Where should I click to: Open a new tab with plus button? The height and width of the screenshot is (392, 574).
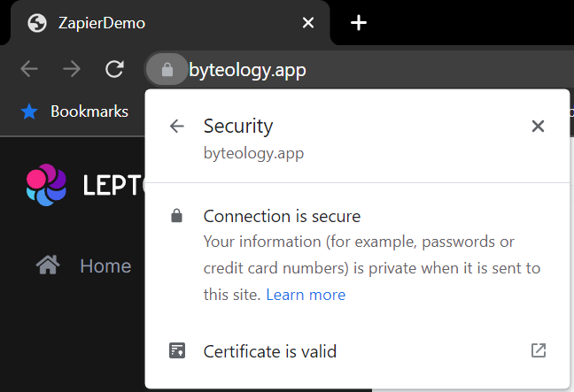359,23
